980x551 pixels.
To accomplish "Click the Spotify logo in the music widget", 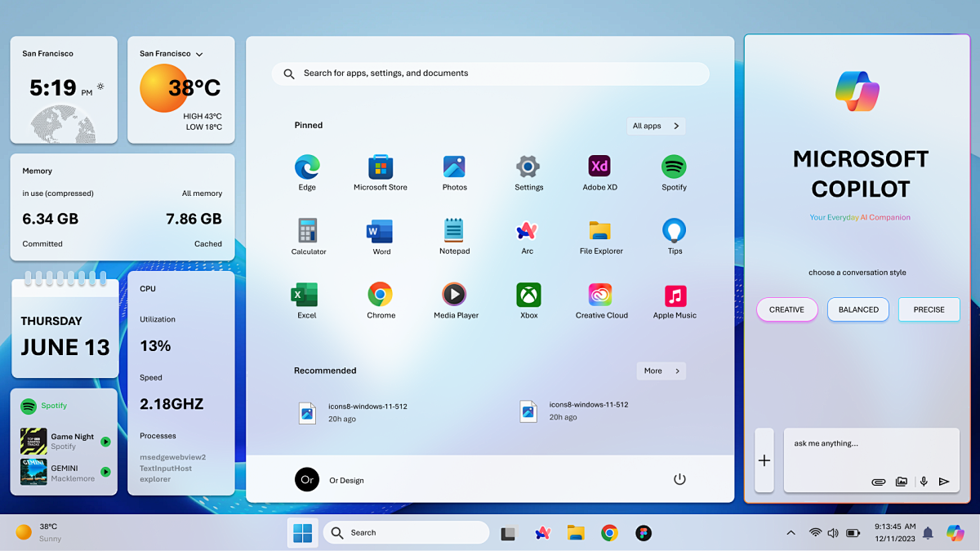I will [x=29, y=406].
